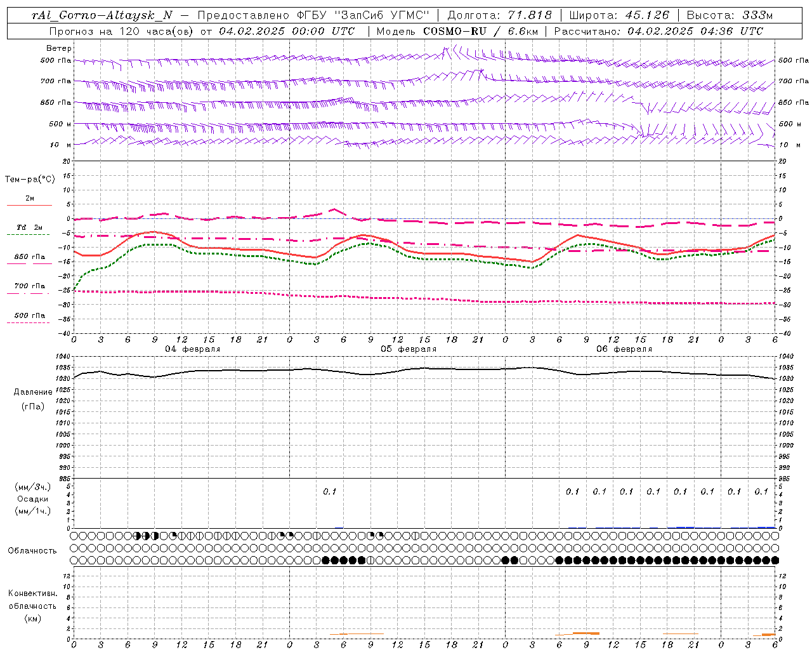The width and height of the screenshot is (812, 650).
Task: Click the 05 февраля date label
Action: (x=409, y=349)
